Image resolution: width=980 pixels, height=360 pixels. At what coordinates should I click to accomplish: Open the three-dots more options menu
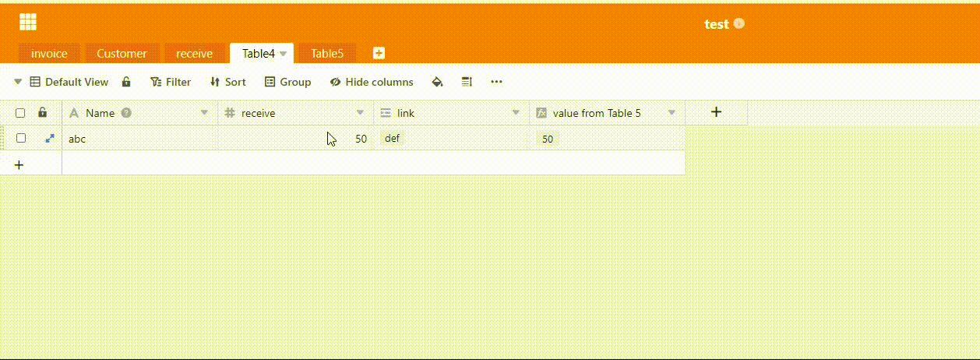(496, 82)
